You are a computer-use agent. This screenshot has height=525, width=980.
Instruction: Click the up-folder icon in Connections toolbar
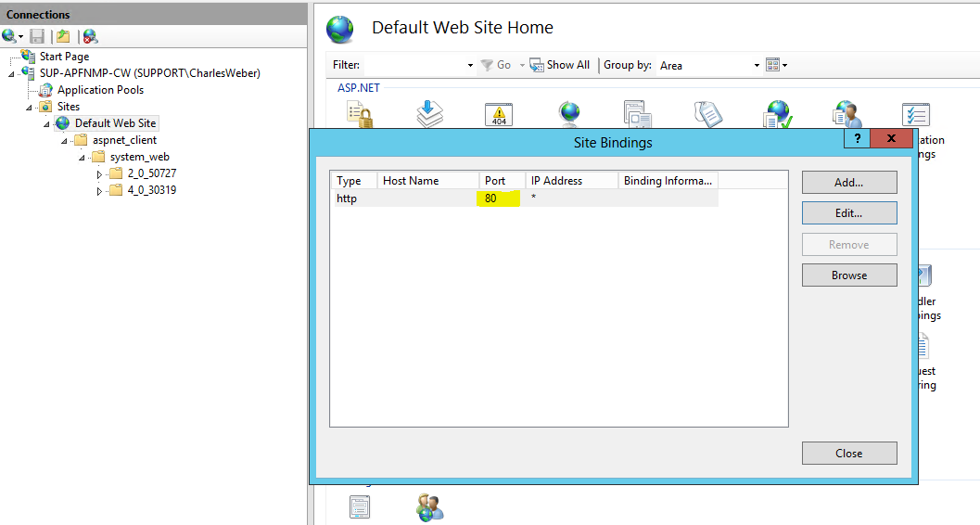(63, 36)
